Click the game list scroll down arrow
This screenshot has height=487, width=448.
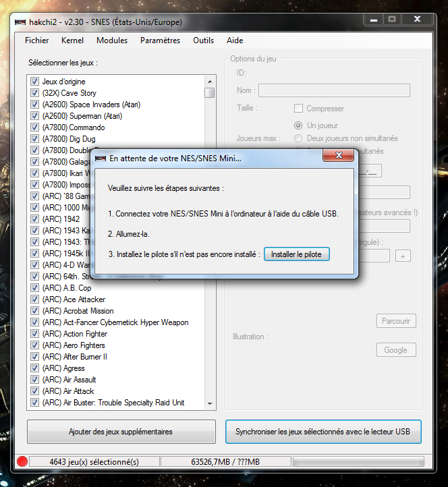(210, 403)
